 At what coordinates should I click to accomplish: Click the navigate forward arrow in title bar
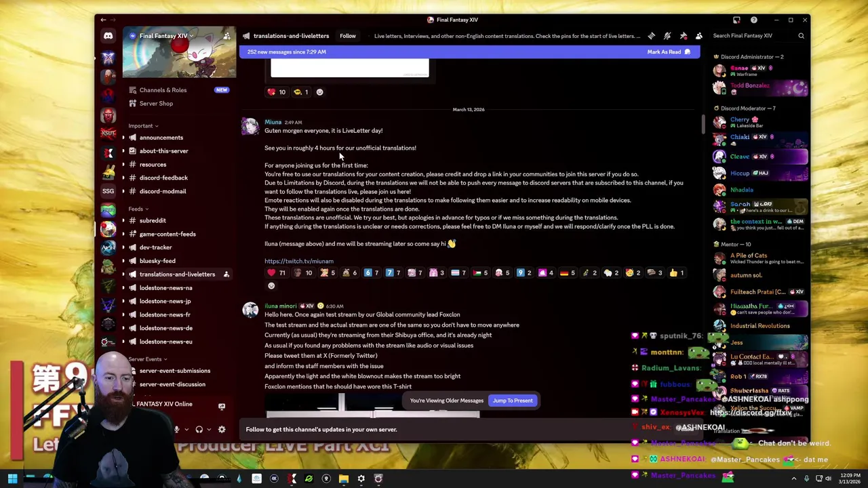pyautogui.click(x=113, y=20)
